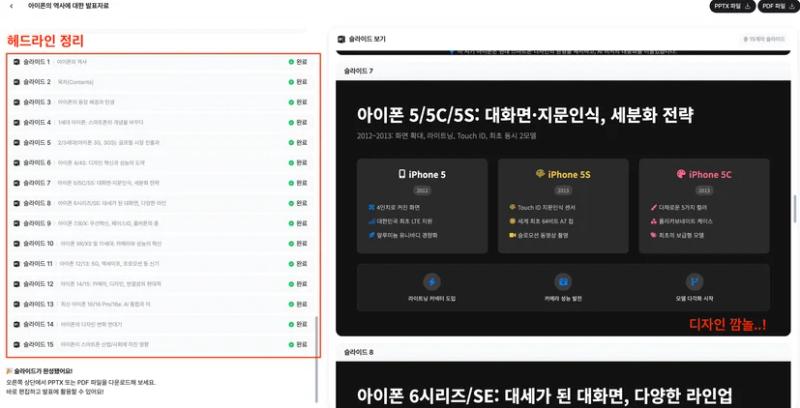The width and height of the screenshot is (800, 408).
Task: Click the 슬라이드 7 label above the preview
Action: (x=358, y=71)
